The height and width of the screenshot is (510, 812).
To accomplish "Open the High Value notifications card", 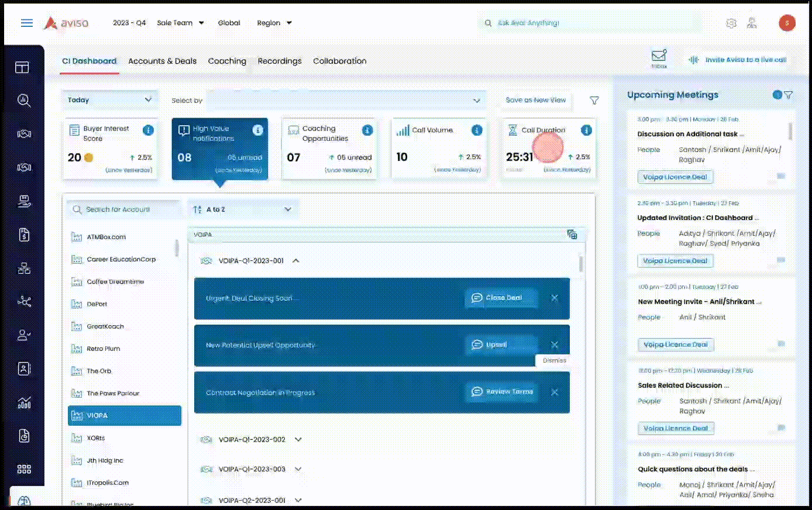I will [220, 149].
